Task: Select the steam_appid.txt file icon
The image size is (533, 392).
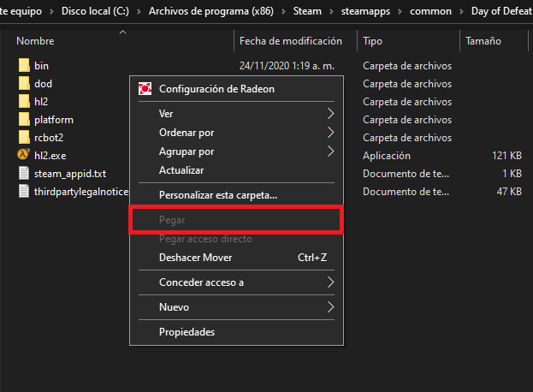Action: click(23, 173)
